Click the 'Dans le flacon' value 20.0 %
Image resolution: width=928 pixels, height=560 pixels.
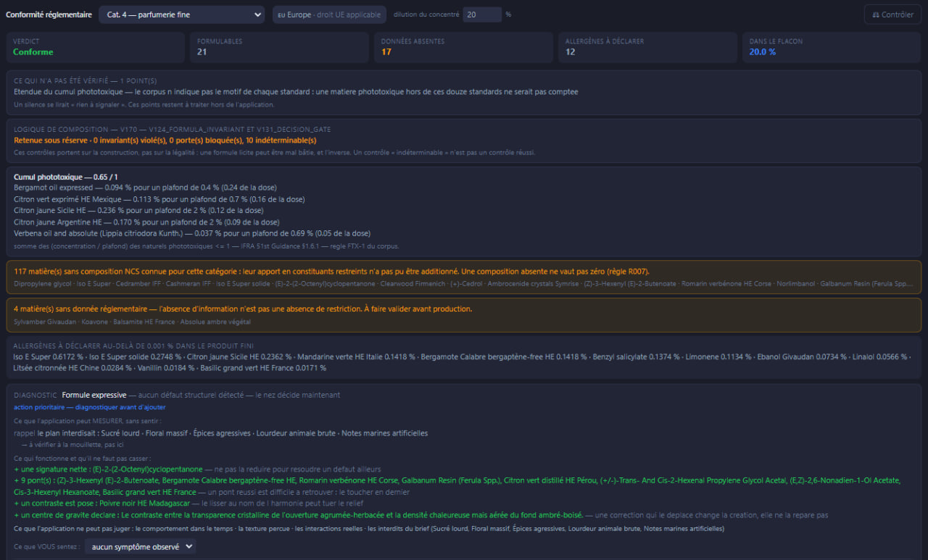point(763,52)
